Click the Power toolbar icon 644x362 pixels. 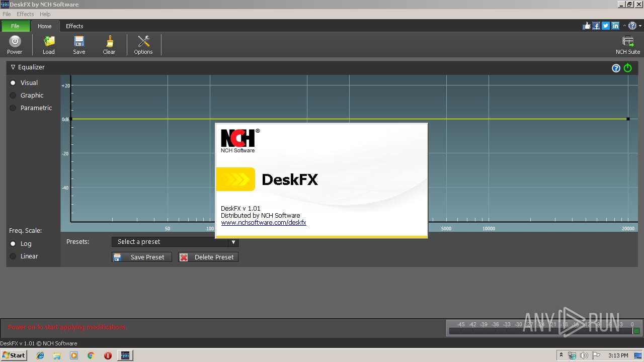pyautogui.click(x=15, y=45)
